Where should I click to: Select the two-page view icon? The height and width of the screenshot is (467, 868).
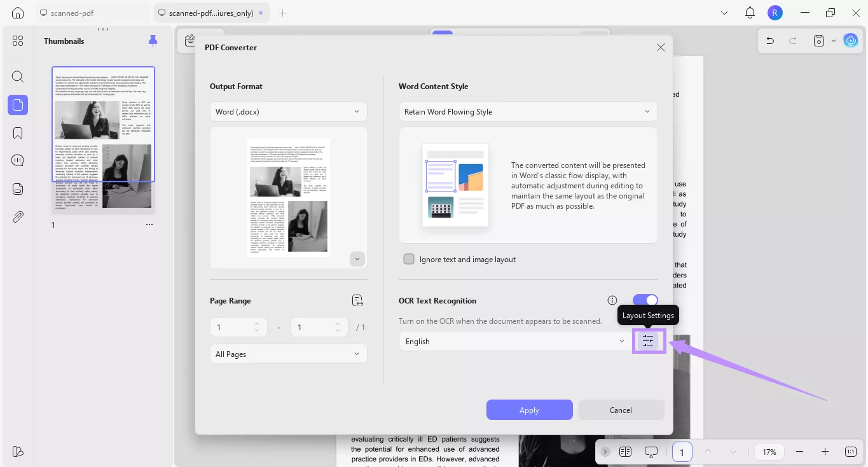coord(625,452)
